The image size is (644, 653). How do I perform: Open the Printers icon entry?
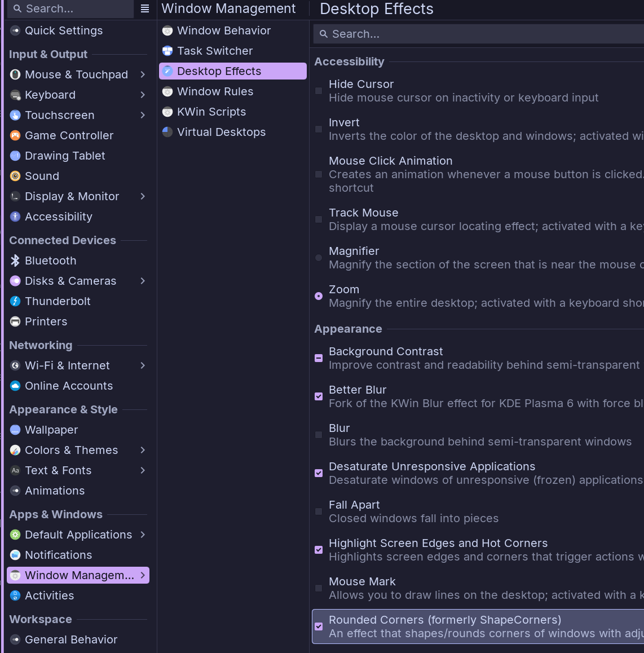click(15, 321)
